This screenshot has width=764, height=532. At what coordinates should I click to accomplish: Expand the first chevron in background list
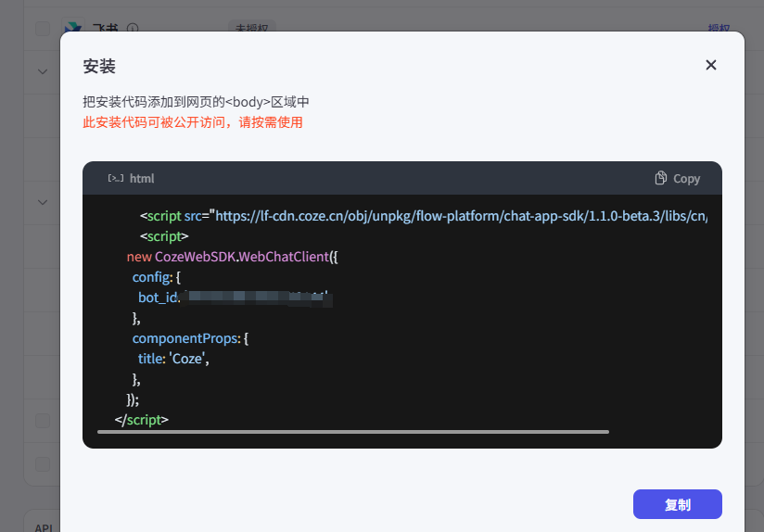(43, 72)
